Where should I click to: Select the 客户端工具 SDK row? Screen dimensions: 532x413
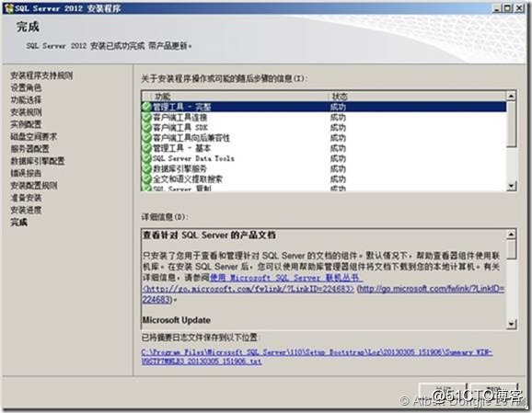(x=324, y=128)
